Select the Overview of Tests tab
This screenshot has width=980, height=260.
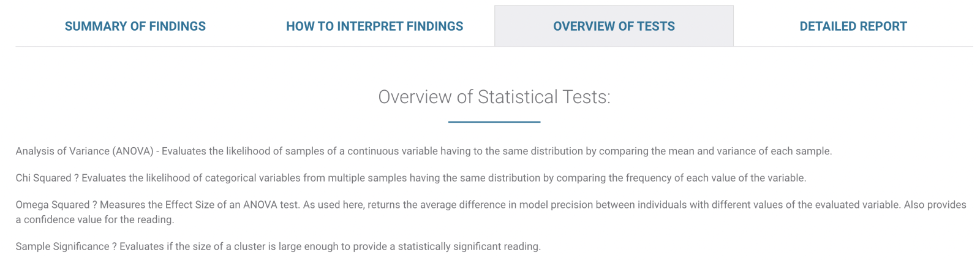(614, 26)
